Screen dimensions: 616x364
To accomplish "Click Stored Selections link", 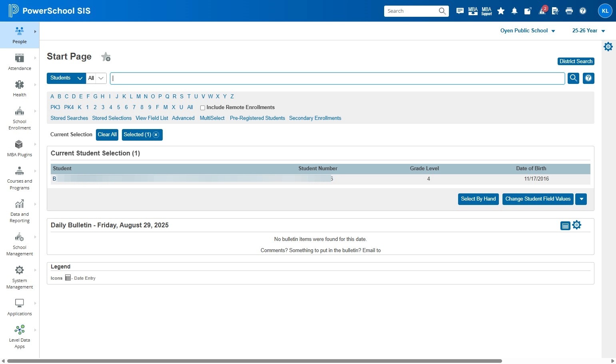I will [112, 118].
